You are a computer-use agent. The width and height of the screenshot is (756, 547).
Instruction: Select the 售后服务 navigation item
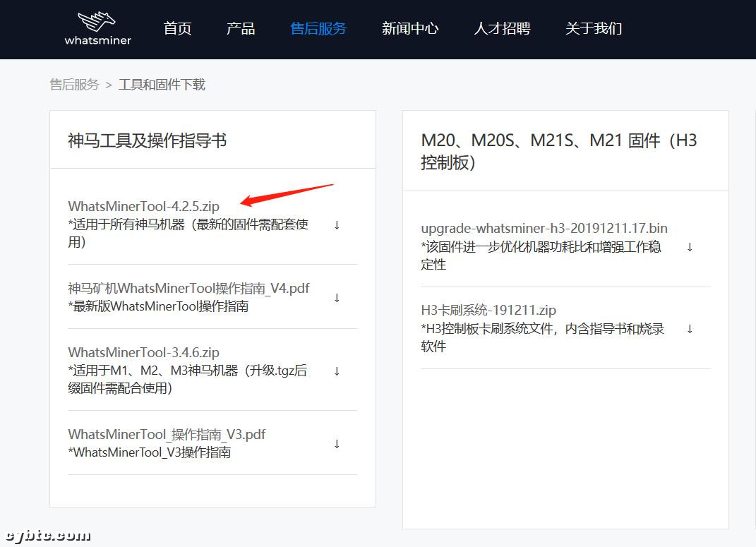pos(318,28)
